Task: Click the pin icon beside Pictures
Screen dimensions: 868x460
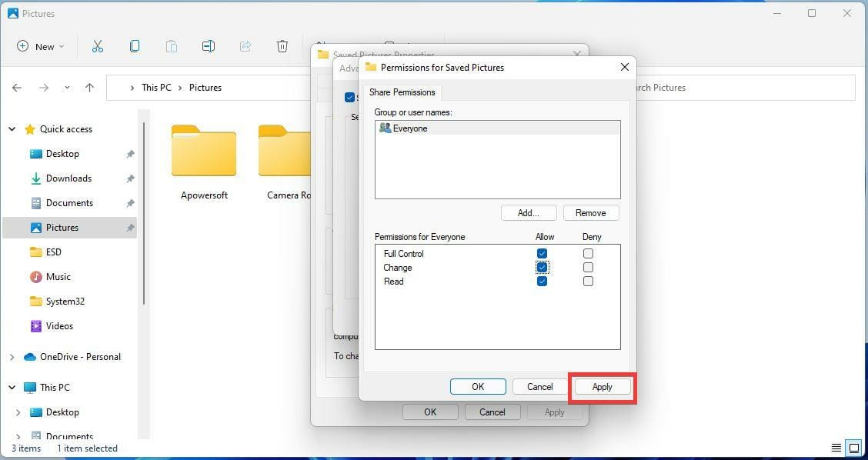Action: [x=130, y=228]
